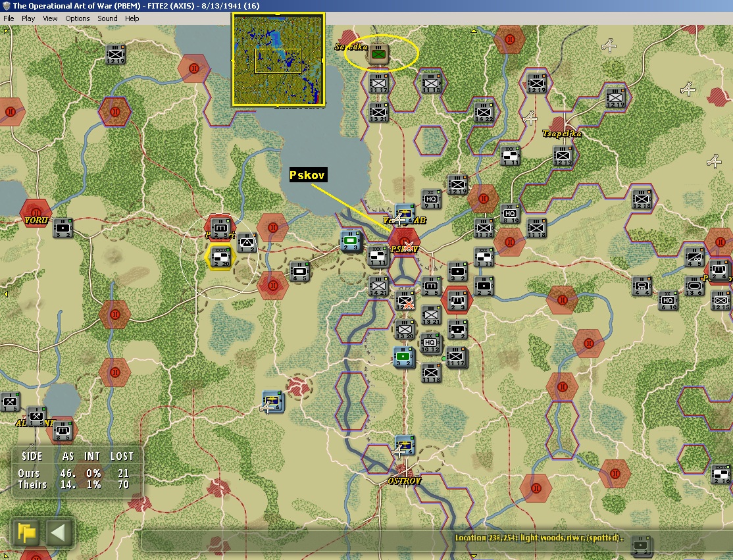Select the blue unit 2 3 west of Pskov
The width and height of the screenshot is (733, 560).
[x=351, y=242]
